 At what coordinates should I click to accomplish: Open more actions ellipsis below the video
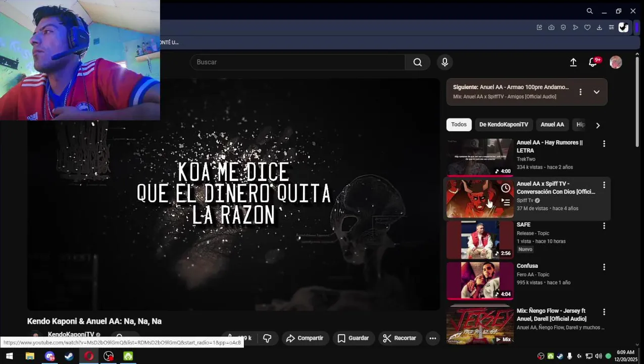pos(433,338)
